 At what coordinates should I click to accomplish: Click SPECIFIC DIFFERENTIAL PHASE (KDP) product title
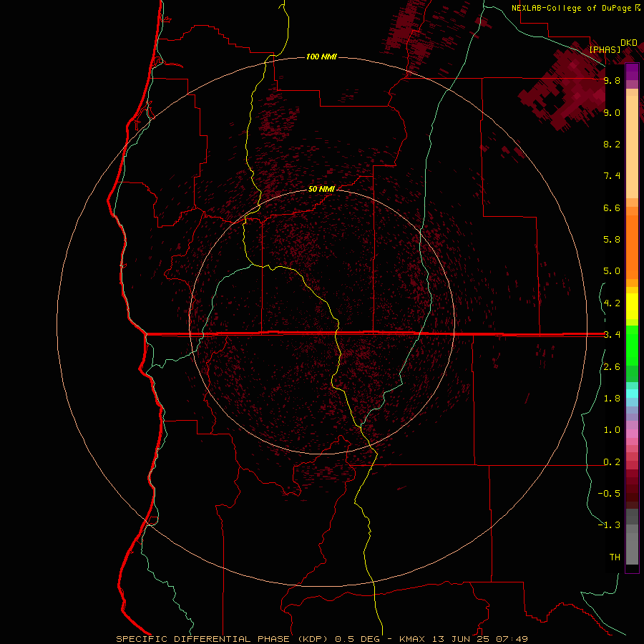[x=222, y=639]
